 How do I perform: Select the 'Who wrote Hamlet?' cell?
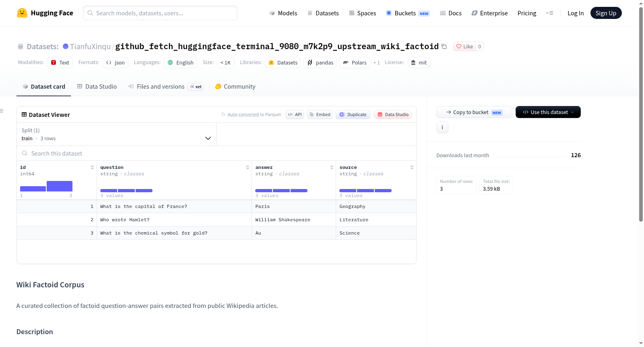coord(174,220)
